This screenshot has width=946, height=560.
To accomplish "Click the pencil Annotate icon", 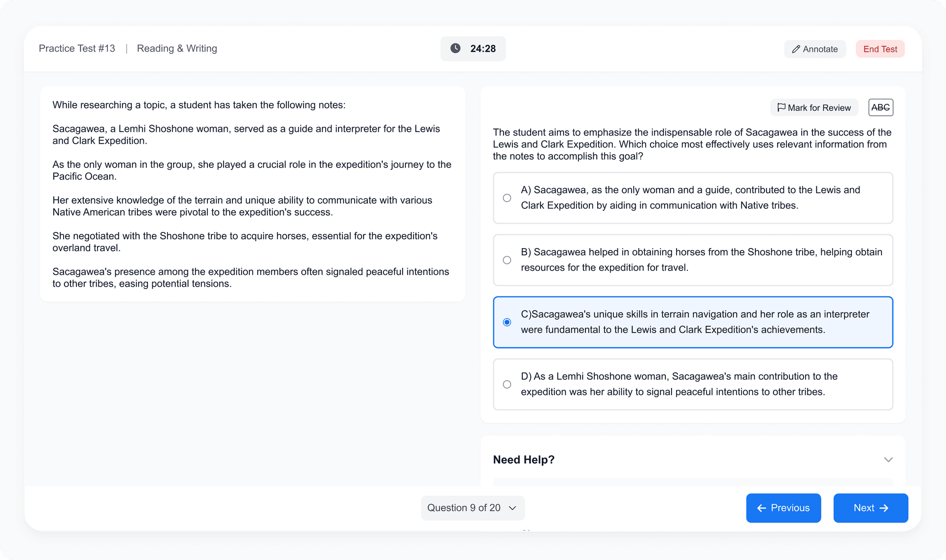I will click(796, 49).
